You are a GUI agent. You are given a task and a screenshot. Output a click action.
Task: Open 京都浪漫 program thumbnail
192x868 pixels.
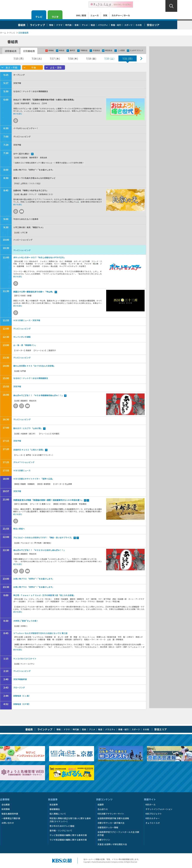tap(125, 509)
